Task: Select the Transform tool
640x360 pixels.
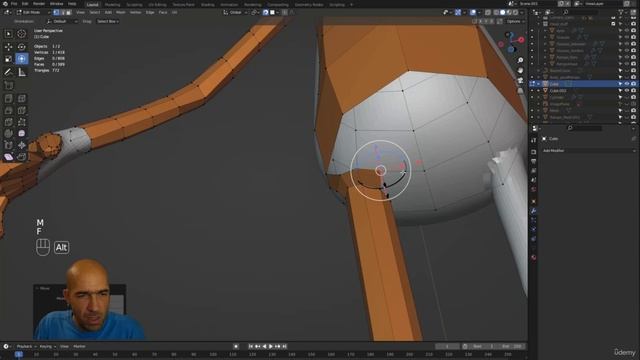Action: pos(22,59)
